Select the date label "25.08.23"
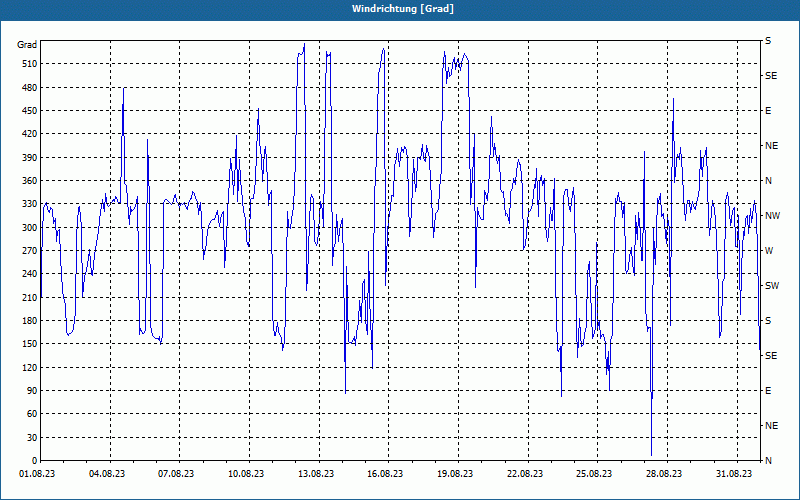 pyautogui.click(x=595, y=474)
